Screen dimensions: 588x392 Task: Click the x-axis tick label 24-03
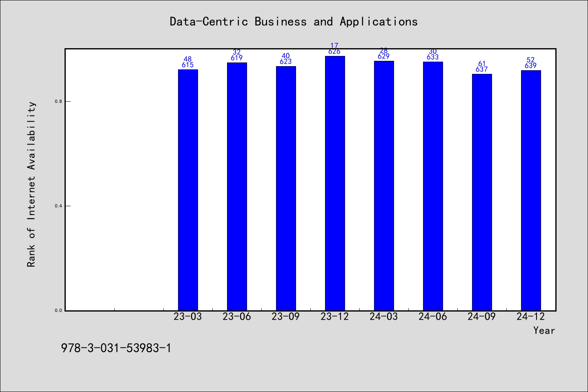pyautogui.click(x=384, y=316)
